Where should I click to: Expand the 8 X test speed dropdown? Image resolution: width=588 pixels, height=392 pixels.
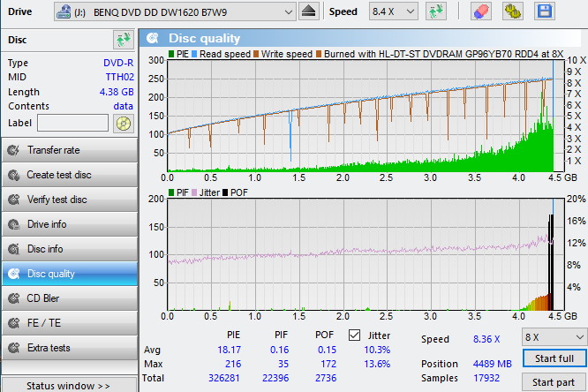[x=554, y=337]
